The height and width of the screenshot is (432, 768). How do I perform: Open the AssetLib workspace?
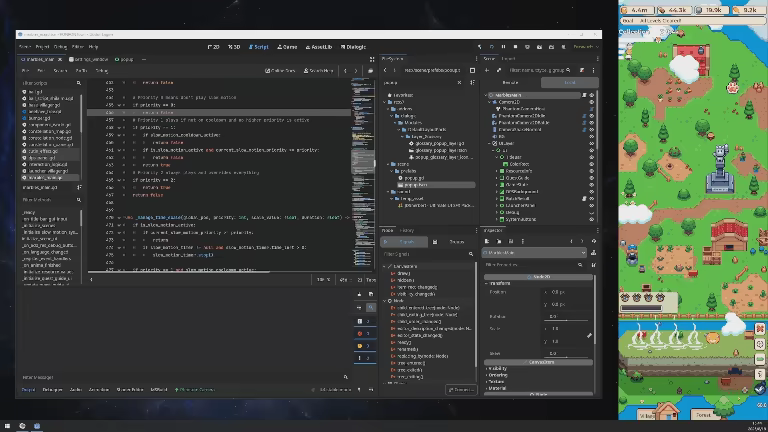tap(319, 47)
